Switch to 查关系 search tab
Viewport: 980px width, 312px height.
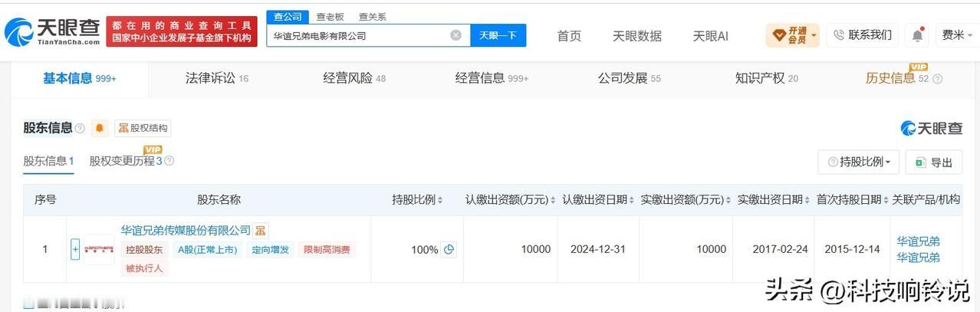coord(373,16)
